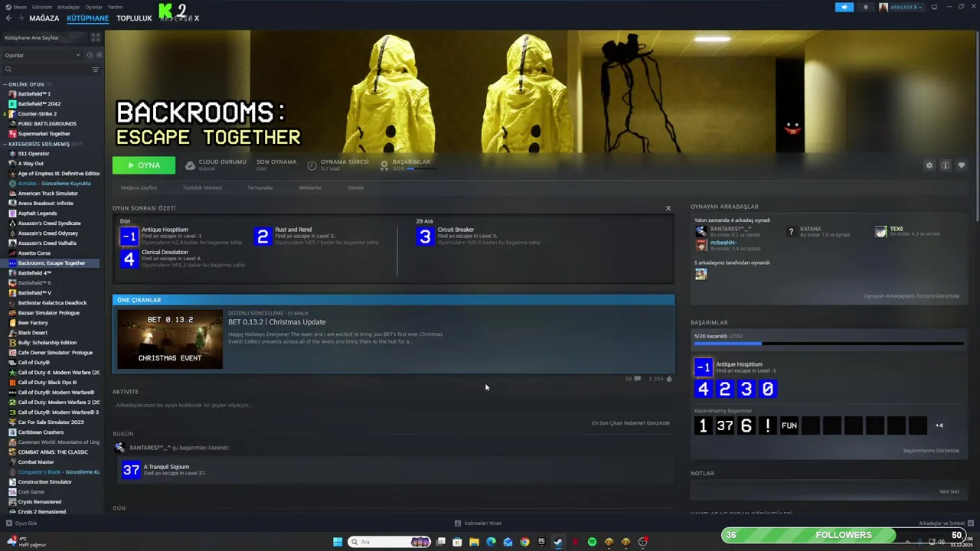Open Mağaza Sayfası link
This screenshot has height=551, width=980.
point(139,187)
